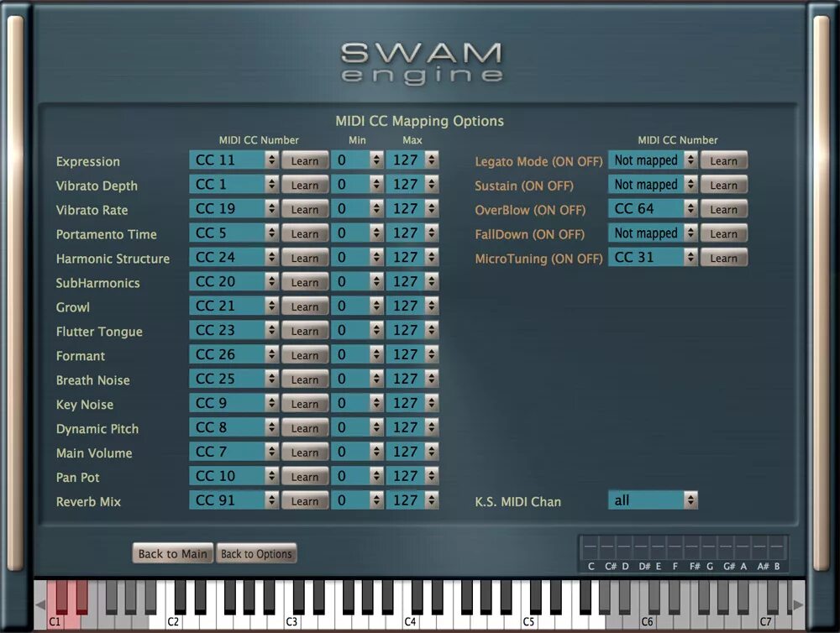840x633 pixels.
Task: Open Portamento Time CC 5 dropdown
Action: pyautogui.click(x=234, y=233)
